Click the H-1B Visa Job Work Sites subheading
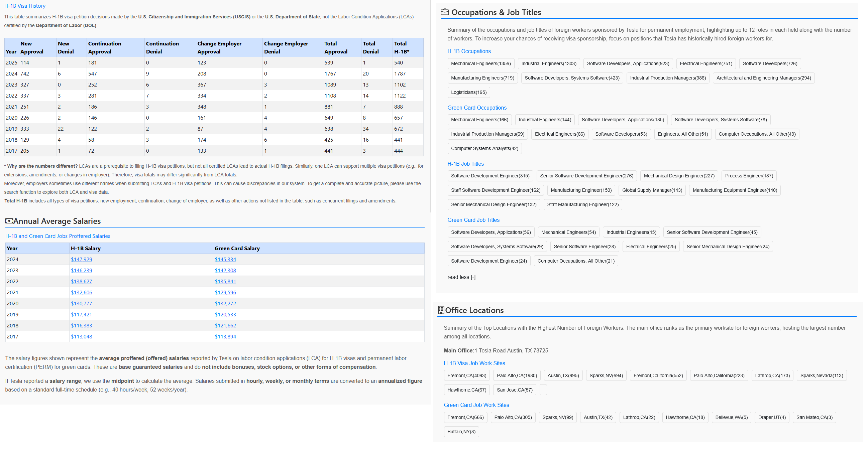868x457 pixels. coord(474,363)
